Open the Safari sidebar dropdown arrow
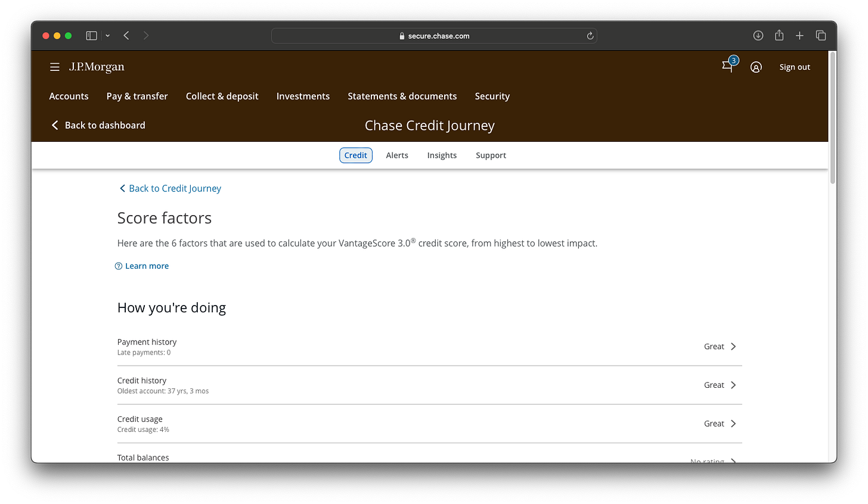868x504 pixels. click(x=107, y=36)
